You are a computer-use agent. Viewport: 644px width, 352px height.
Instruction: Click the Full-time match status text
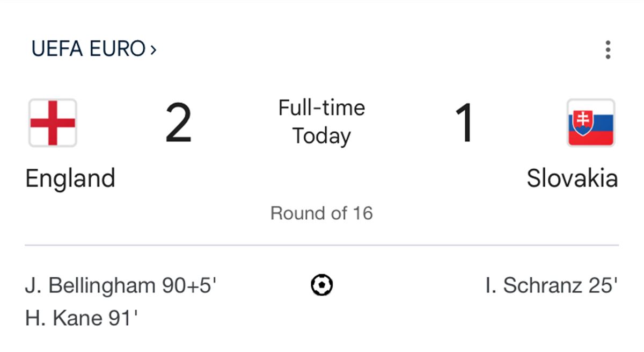(321, 108)
